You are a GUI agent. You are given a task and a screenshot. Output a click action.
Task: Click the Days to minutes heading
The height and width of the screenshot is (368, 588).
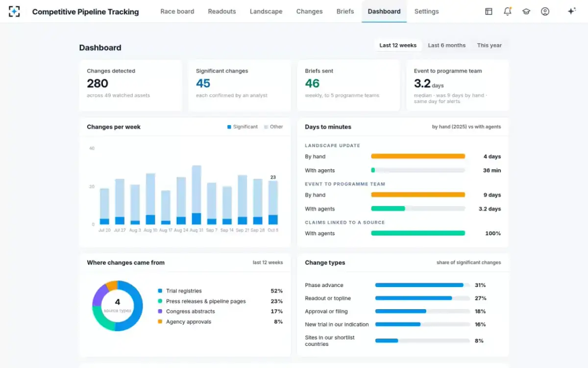coord(328,127)
